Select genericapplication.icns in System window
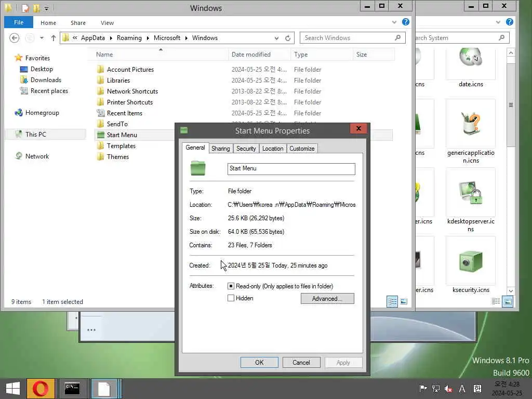 pos(471,131)
